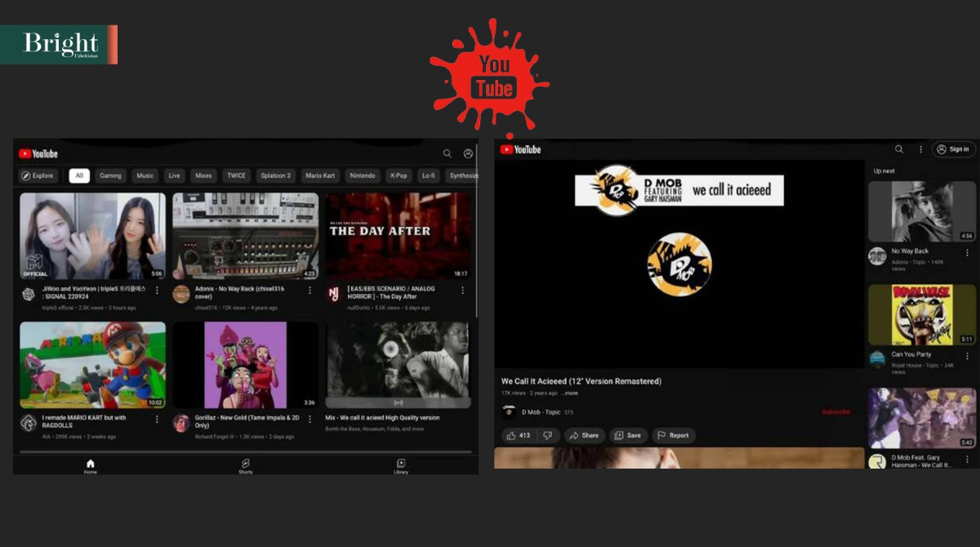Open three-dot menu next to Sign in
Image resolution: width=980 pixels, height=547 pixels.
[920, 149]
